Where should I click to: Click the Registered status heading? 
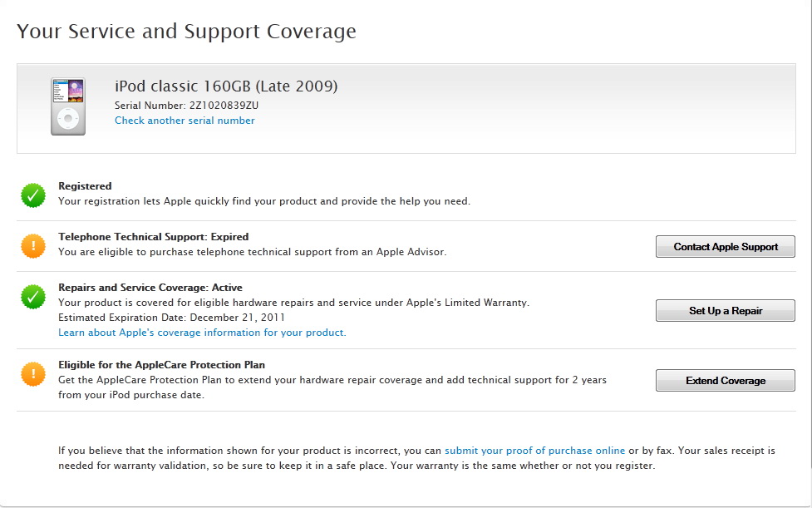coord(85,186)
